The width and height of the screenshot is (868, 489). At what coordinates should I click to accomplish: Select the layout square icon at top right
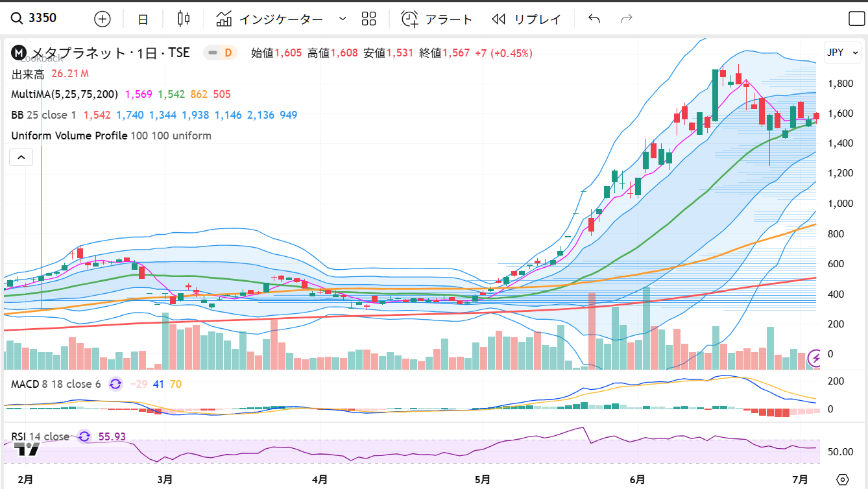pos(856,19)
